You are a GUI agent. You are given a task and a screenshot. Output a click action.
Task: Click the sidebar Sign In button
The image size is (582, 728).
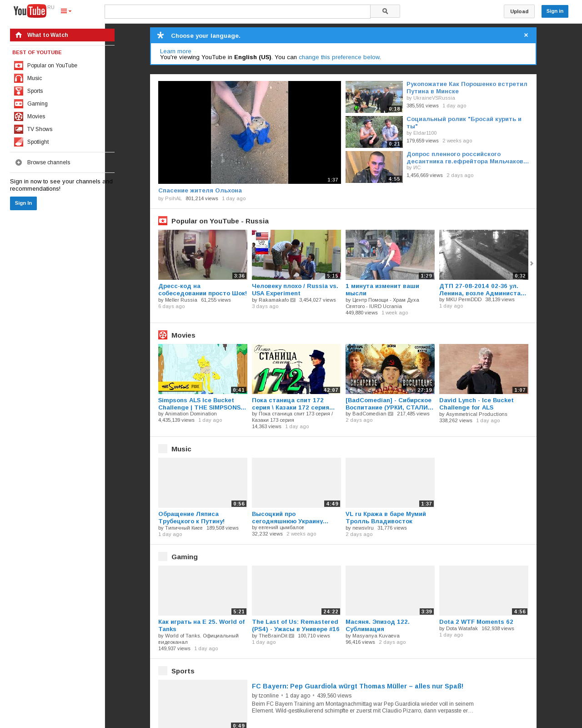point(23,203)
